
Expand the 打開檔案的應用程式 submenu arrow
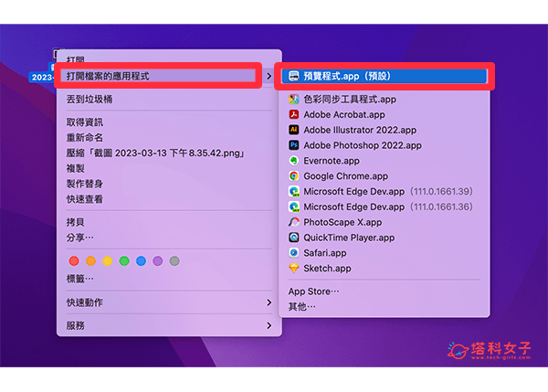click(269, 76)
